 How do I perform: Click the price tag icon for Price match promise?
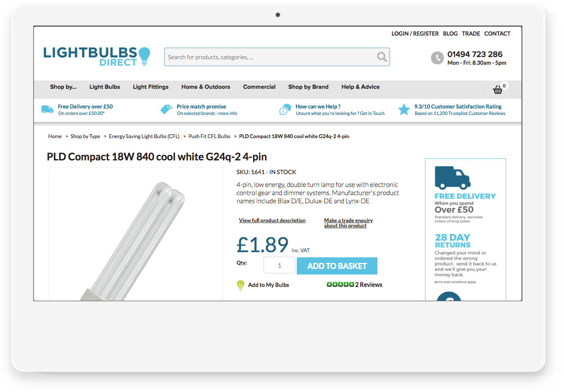[166, 109]
